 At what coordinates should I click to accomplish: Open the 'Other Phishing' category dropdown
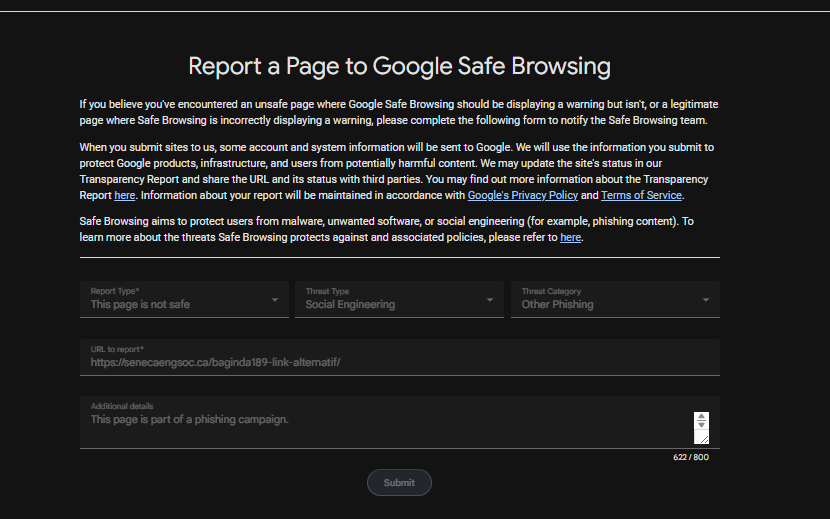point(615,300)
